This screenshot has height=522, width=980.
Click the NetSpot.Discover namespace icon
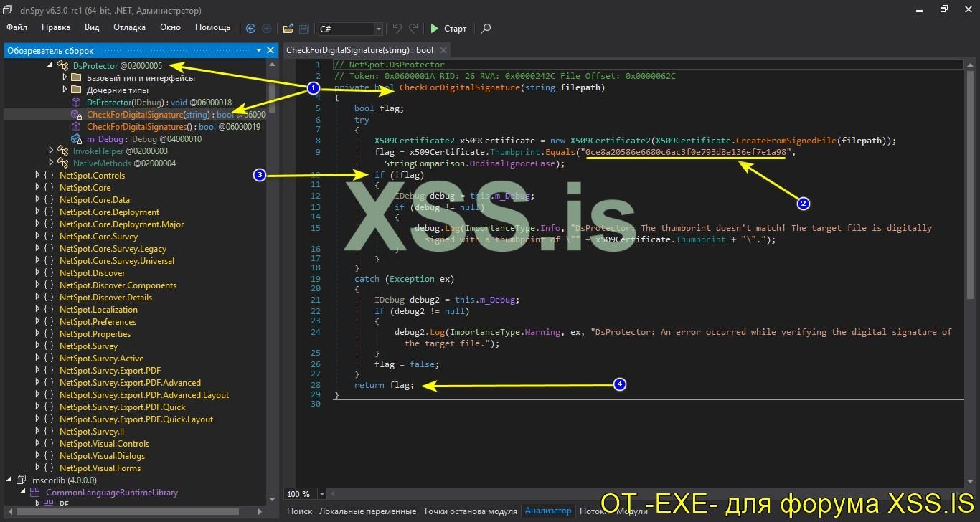click(x=50, y=273)
